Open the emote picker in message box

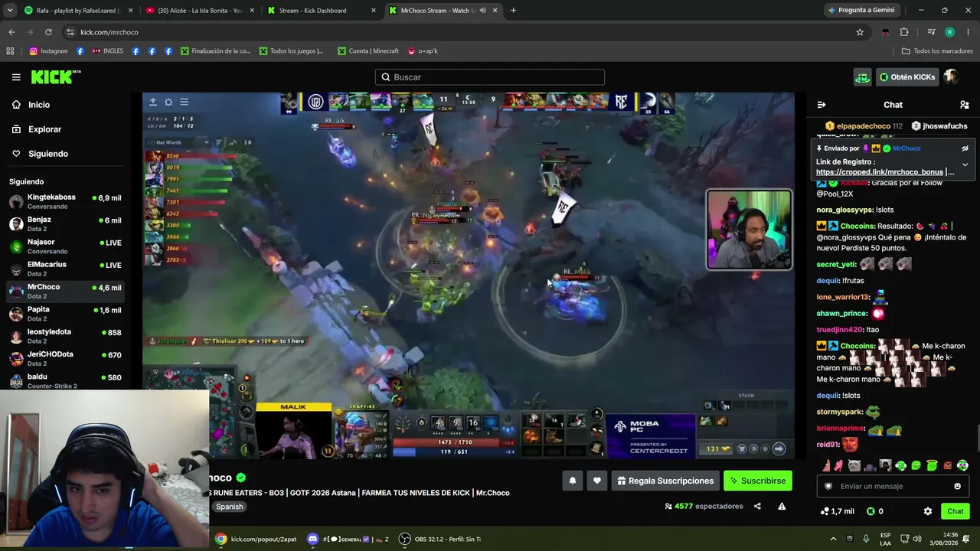(957, 486)
